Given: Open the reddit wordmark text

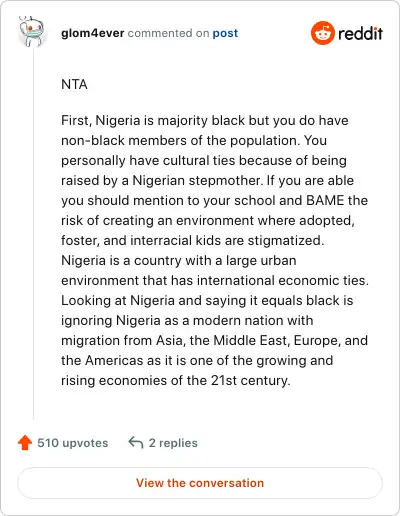Looking at the screenshot, I should click(360, 33).
